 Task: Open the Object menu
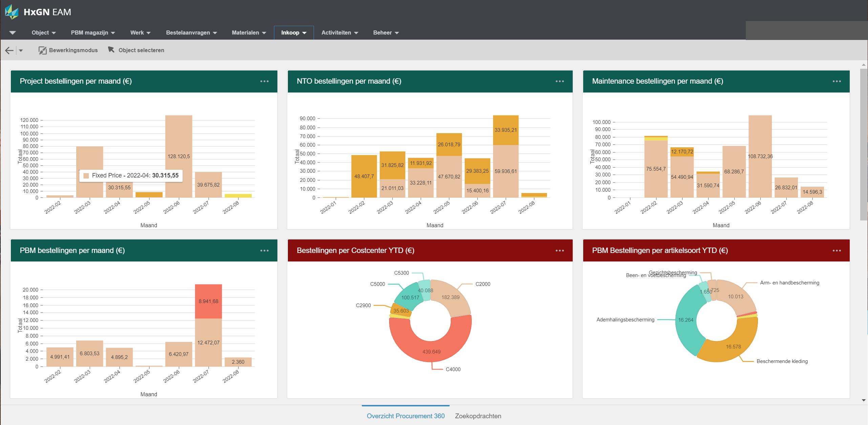pyautogui.click(x=44, y=33)
